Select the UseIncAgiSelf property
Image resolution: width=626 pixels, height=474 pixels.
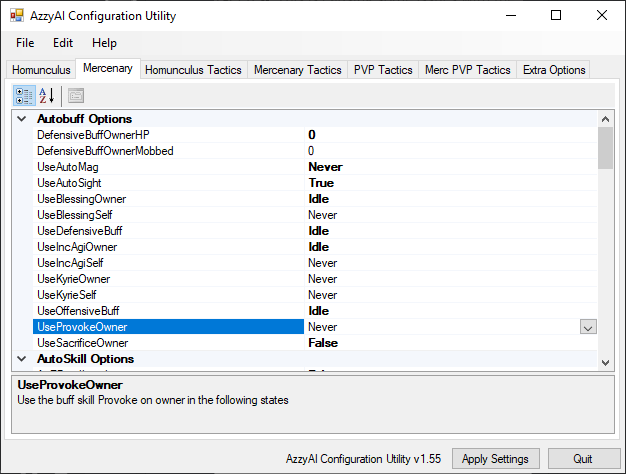click(168, 263)
